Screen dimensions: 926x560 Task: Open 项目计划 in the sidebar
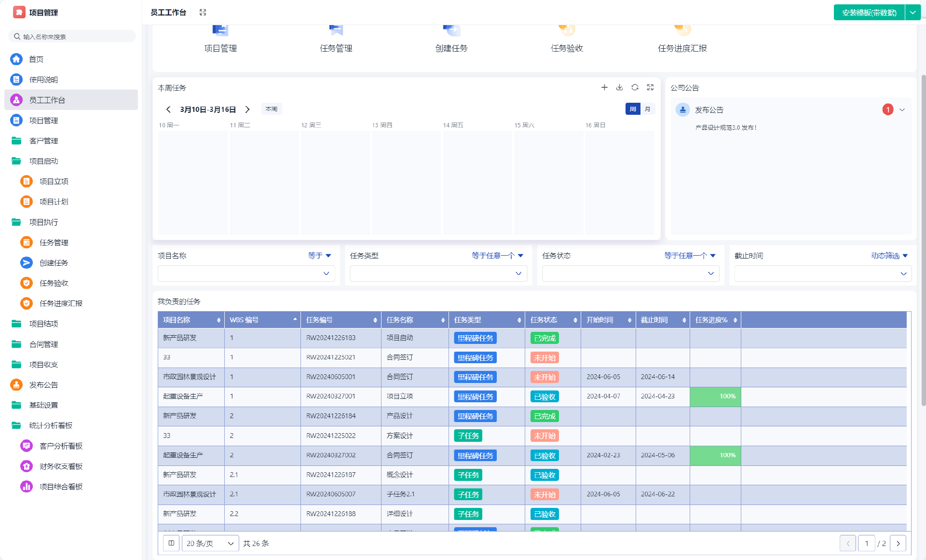click(54, 202)
